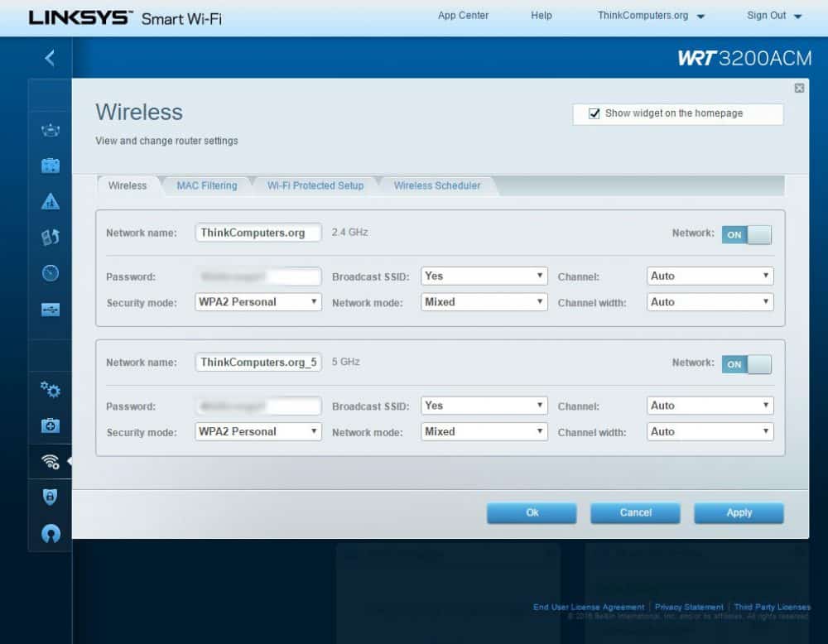Open External Storage USB icon
Screen dimensions: 828x644
point(51,310)
